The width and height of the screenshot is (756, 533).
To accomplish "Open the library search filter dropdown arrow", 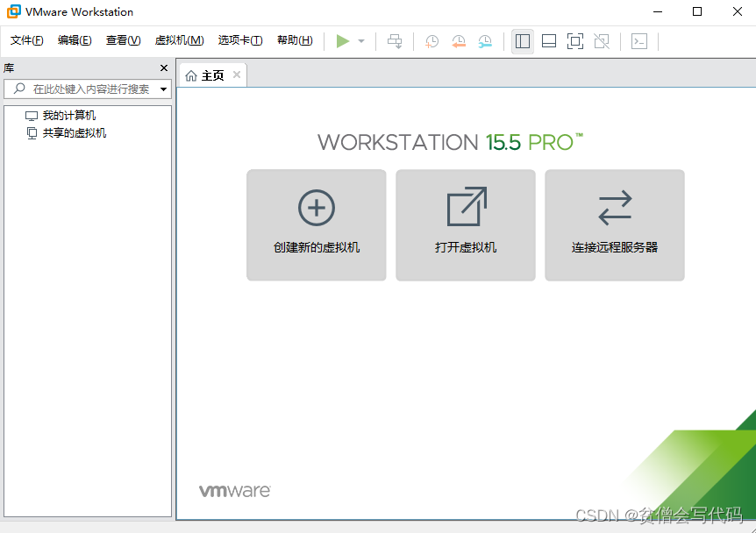I will pos(163,89).
